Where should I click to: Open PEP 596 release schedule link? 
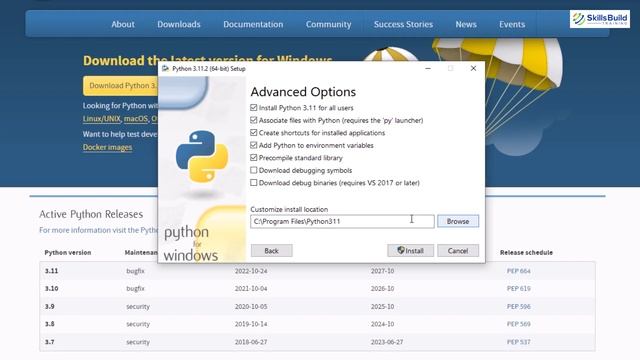coord(518,307)
